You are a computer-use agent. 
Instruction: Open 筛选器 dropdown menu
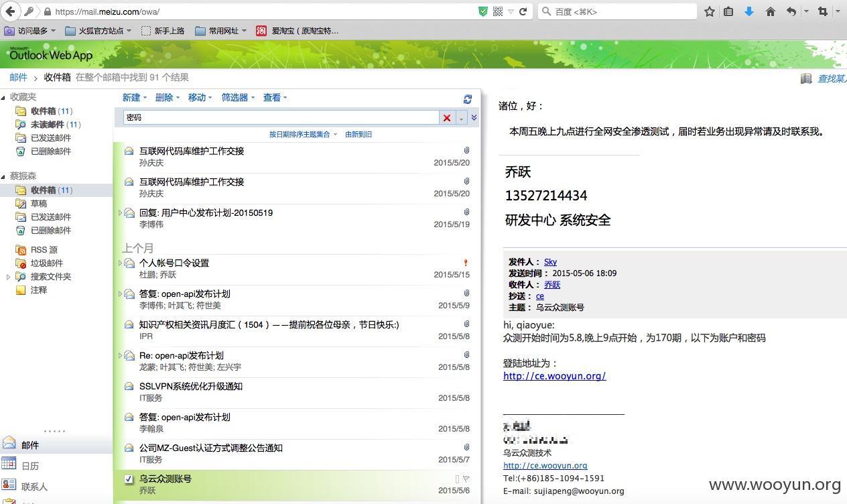click(x=238, y=98)
